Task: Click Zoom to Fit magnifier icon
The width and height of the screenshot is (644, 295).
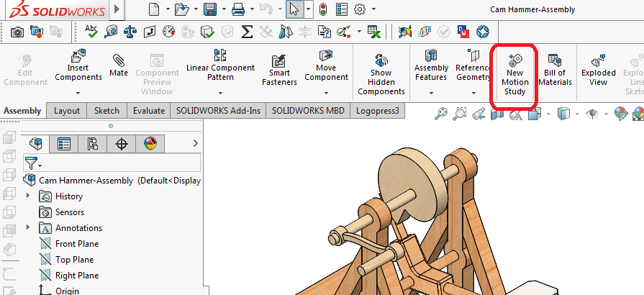Action: [x=440, y=114]
